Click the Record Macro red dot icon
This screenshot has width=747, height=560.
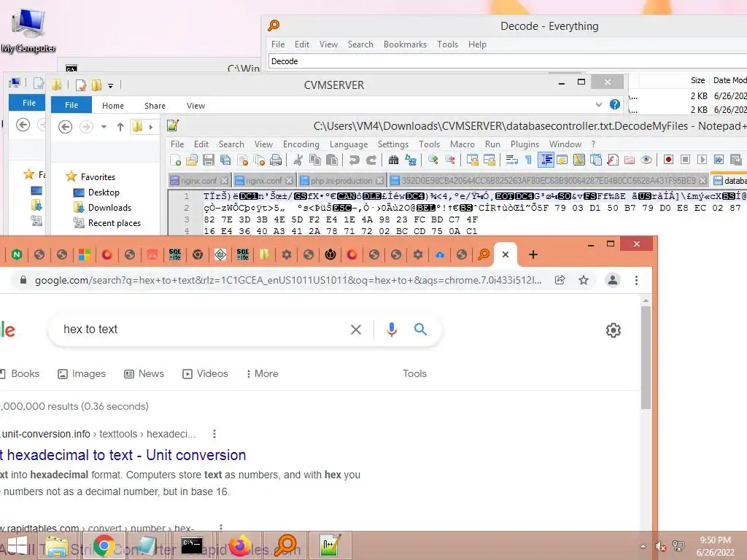click(x=668, y=160)
